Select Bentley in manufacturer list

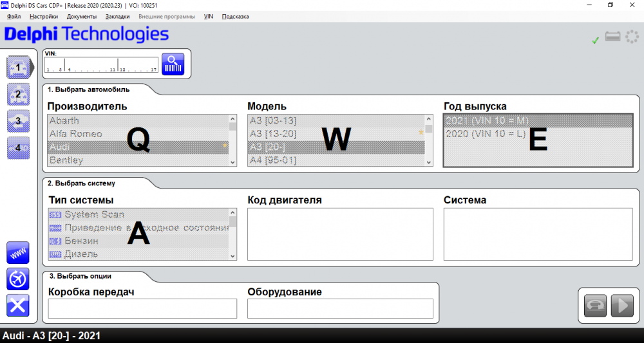coord(138,160)
